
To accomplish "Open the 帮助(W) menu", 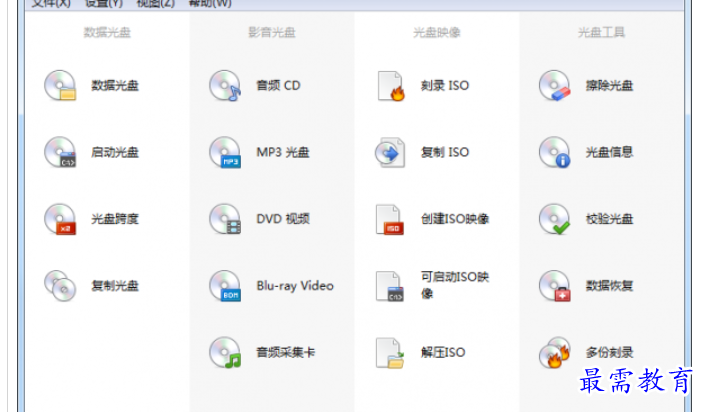I will [210, 4].
